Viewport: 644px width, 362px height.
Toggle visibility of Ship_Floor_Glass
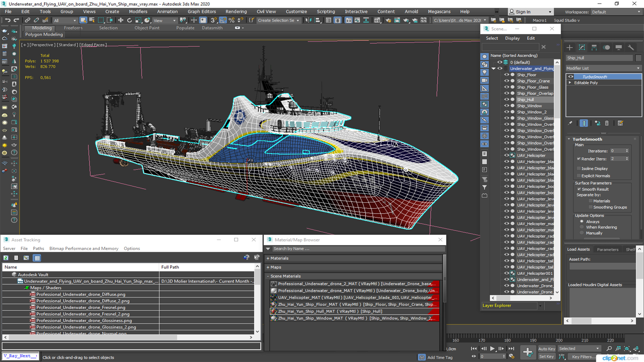[x=507, y=87]
